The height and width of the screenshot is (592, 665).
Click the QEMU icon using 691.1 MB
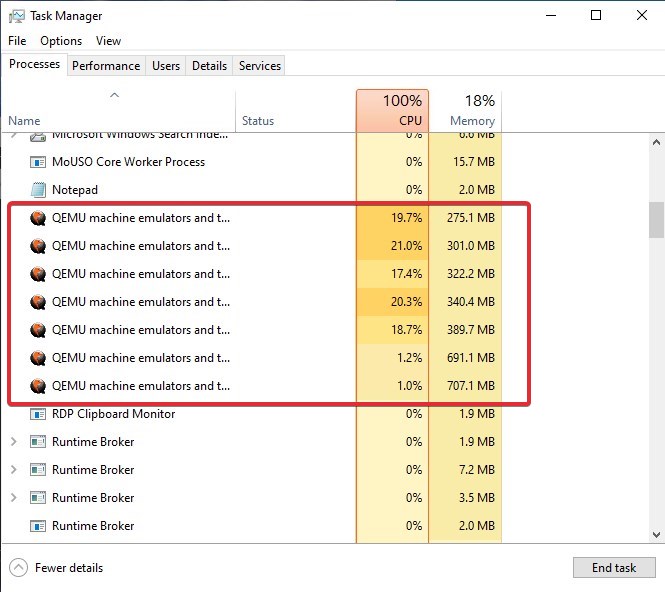coord(38,358)
